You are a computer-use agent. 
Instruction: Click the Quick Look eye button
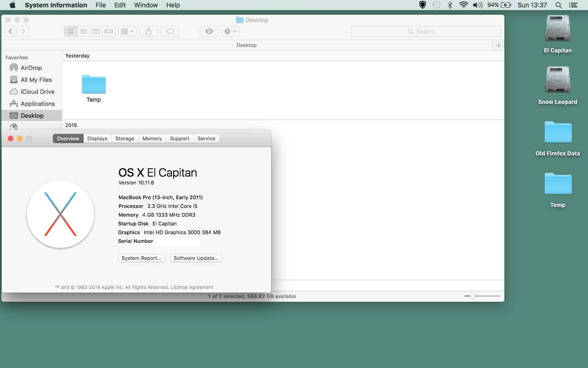[209, 31]
